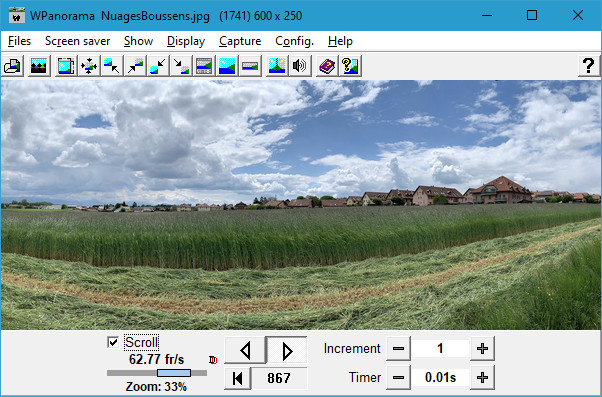Click the question mark over picture icon

[350, 66]
